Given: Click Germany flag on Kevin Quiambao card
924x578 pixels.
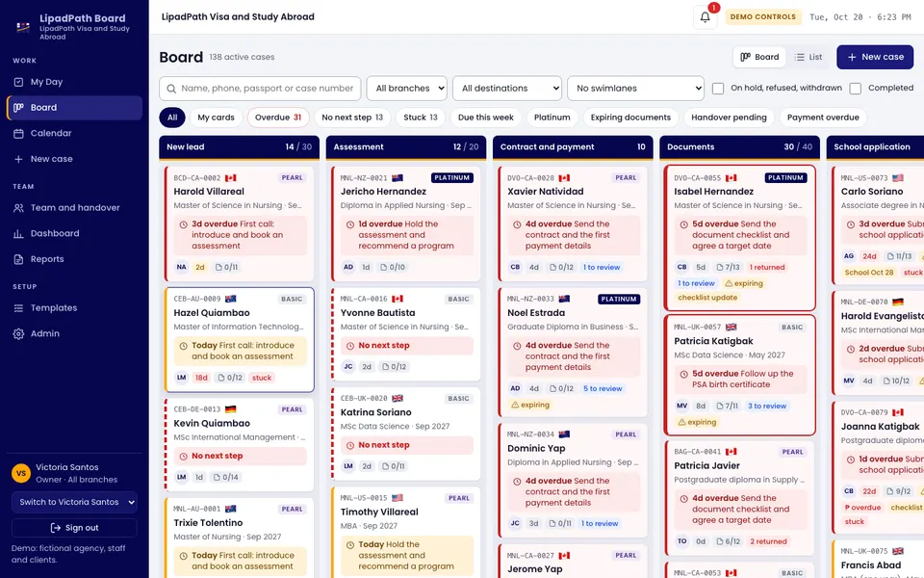Looking at the screenshot, I should [230, 408].
